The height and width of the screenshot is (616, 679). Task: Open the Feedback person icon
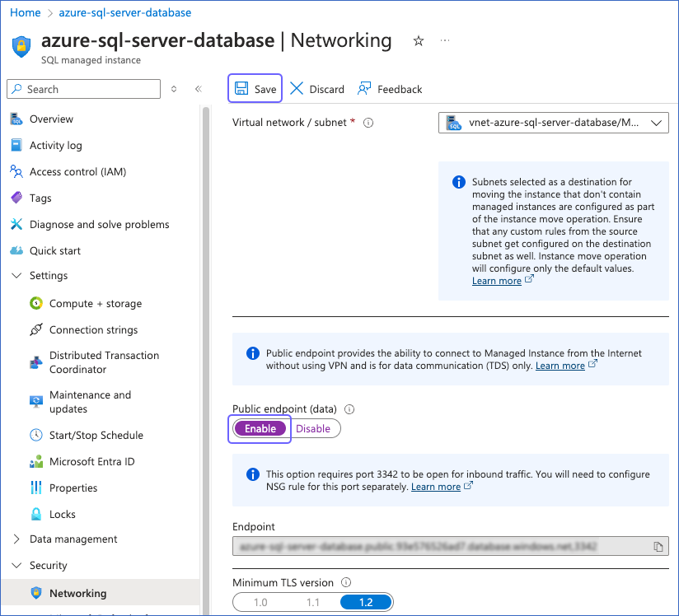point(364,88)
